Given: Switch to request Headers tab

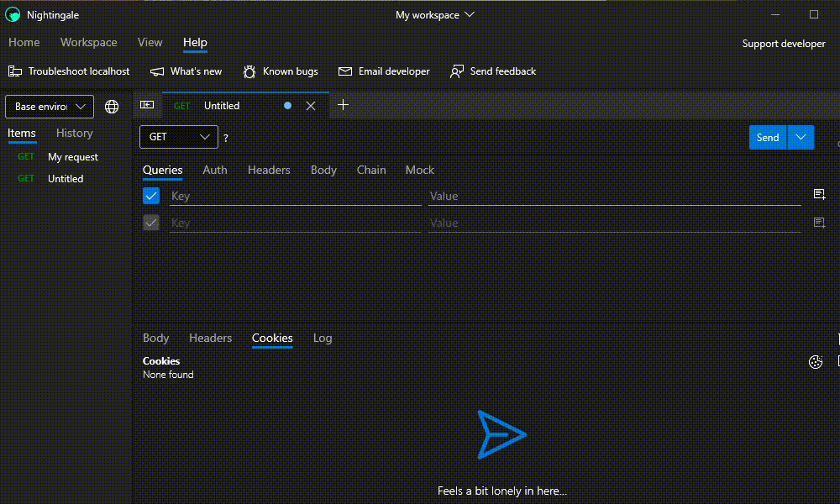Looking at the screenshot, I should (x=269, y=170).
